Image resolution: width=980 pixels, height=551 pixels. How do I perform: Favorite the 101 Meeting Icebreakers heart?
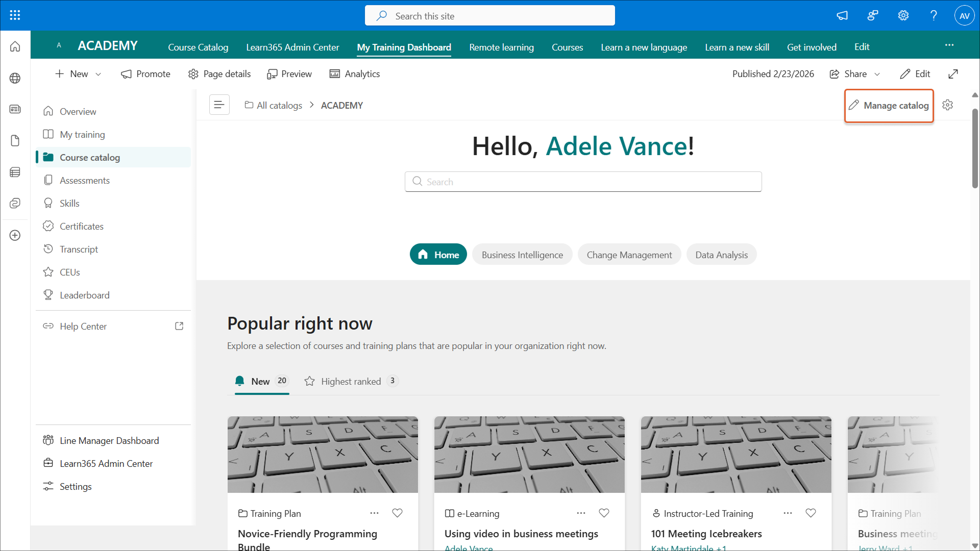tap(811, 513)
